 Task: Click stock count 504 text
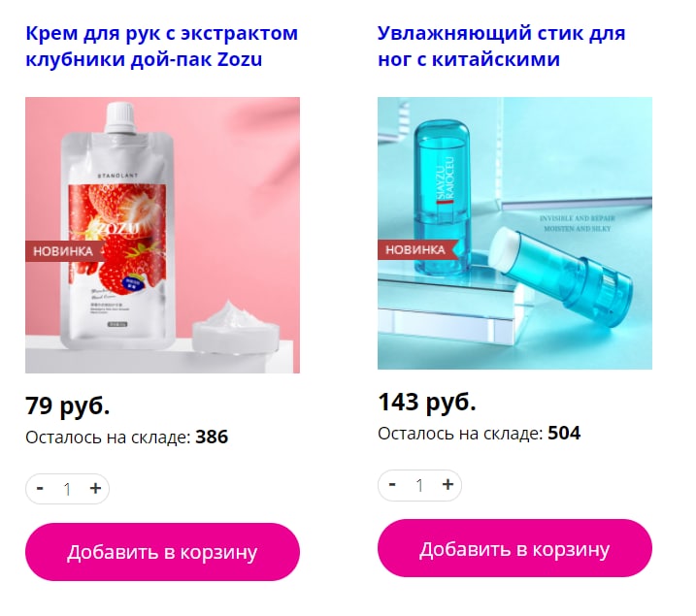tap(564, 434)
